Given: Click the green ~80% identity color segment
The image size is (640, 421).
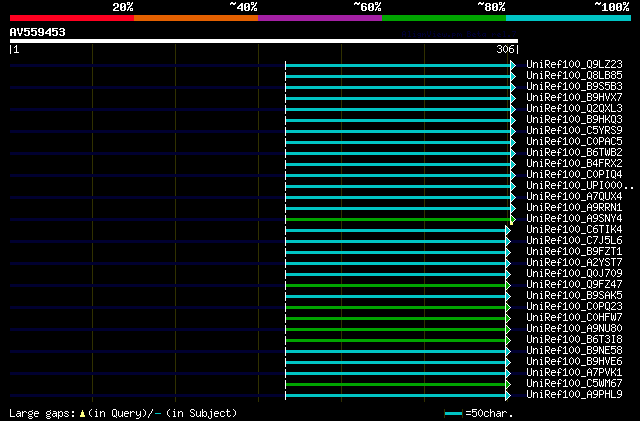Looking at the screenshot, I should [444, 18].
